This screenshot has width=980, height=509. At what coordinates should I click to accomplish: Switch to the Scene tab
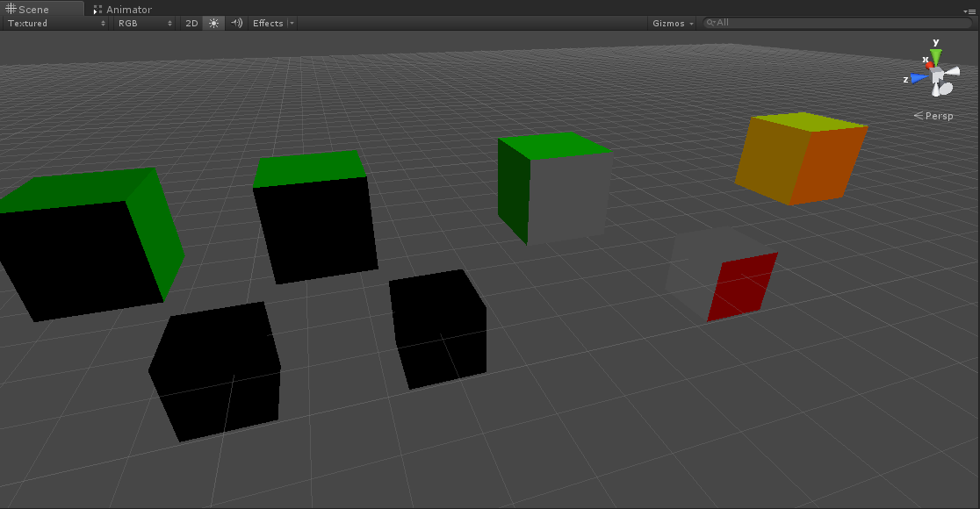tap(35, 9)
